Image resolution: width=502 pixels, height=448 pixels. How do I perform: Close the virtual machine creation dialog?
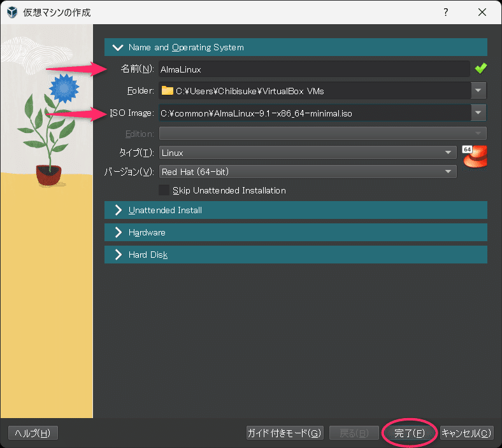[482, 12]
